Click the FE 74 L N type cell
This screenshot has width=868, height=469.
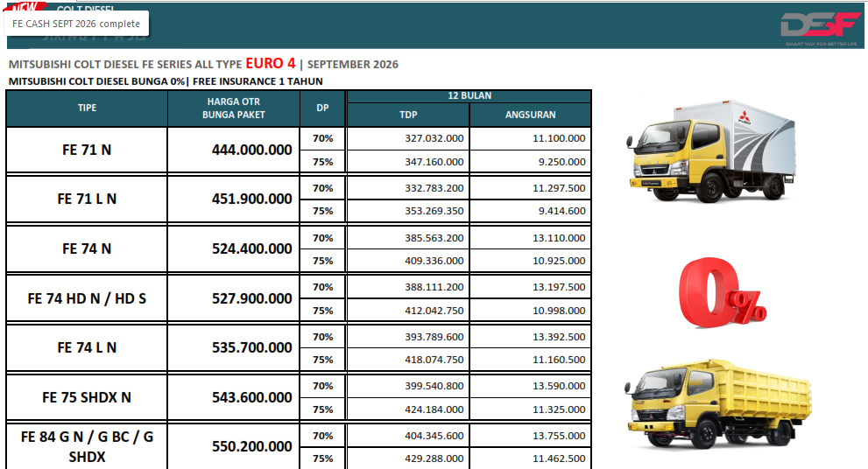point(87,348)
